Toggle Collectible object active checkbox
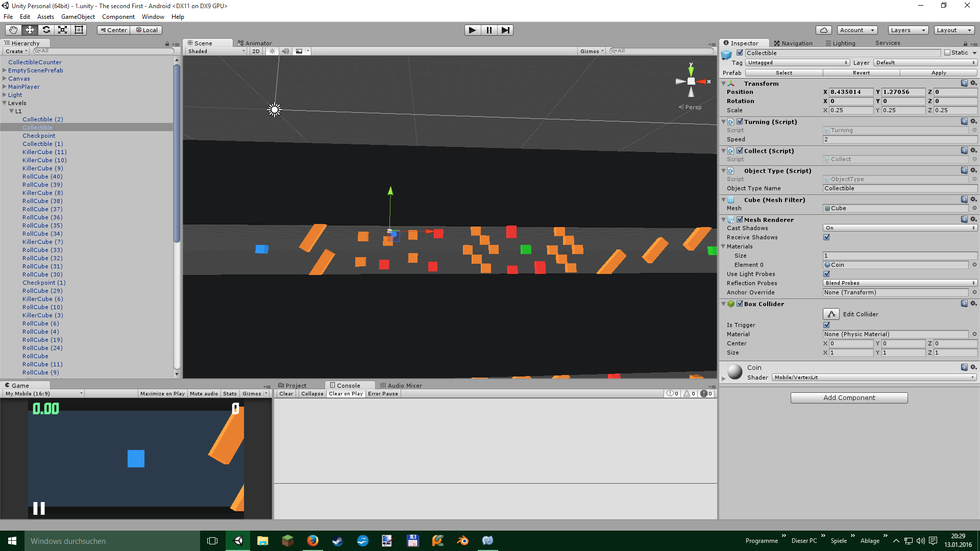Image resolution: width=980 pixels, height=551 pixels. coord(740,53)
